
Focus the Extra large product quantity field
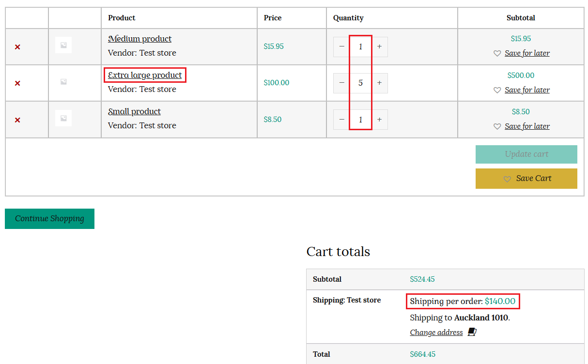[360, 83]
